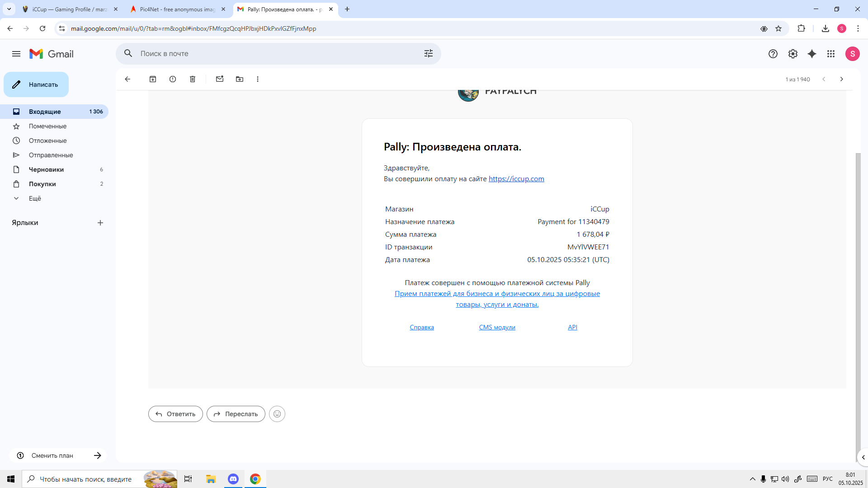Delete this email with trash icon
This screenshot has height=488, width=868.
[x=193, y=79]
